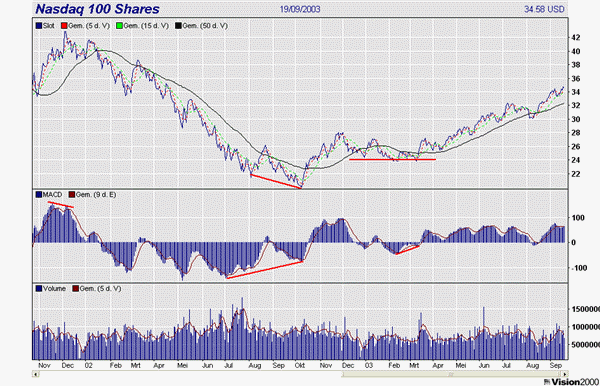Click the 'Okt' month label on time axis
The image size is (600, 386).
coord(300,365)
